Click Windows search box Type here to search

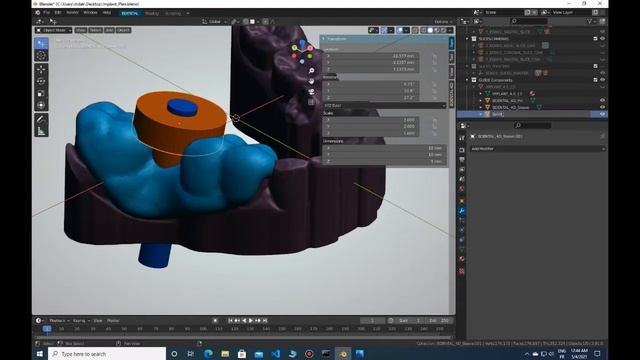[x=107, y=353]
